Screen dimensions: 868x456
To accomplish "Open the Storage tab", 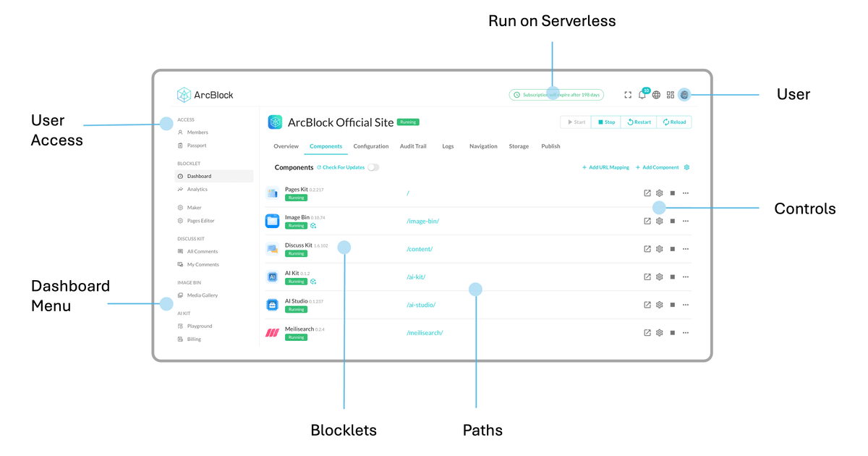I will click(x=519, y=146).
